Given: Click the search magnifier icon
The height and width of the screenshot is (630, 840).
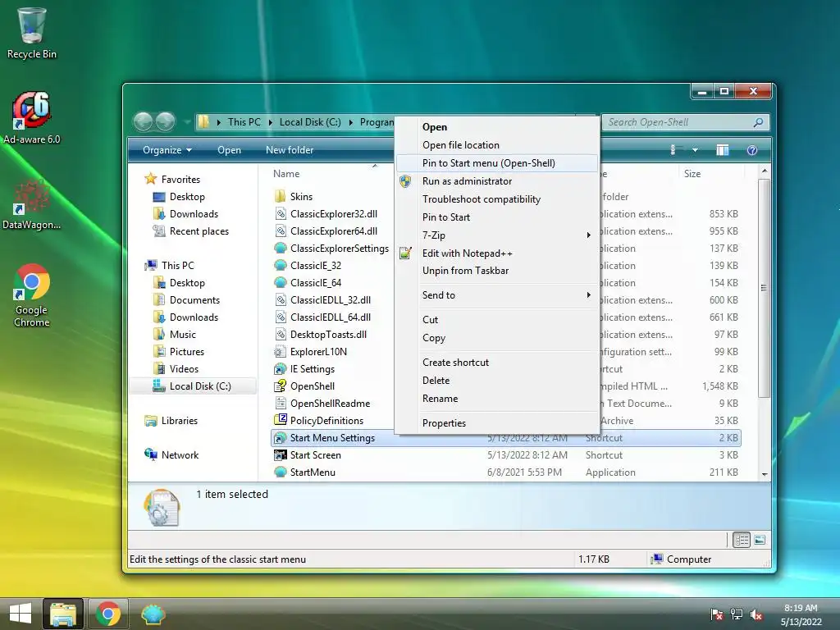Looking at the screenshot, I should (758, 122).
